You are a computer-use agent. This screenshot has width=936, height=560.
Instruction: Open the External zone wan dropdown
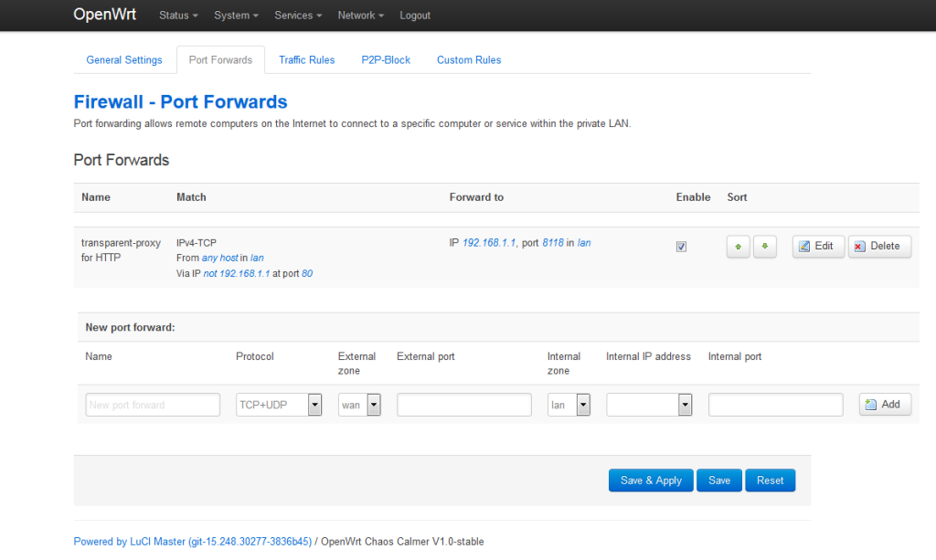click(371, 405)
